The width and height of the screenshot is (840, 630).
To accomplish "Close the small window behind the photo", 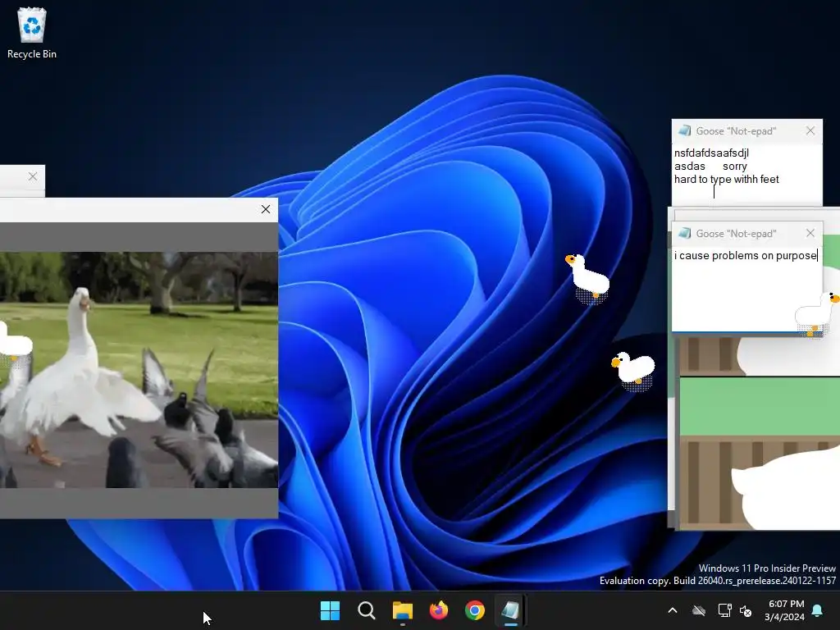I will (x=33, y=176).
